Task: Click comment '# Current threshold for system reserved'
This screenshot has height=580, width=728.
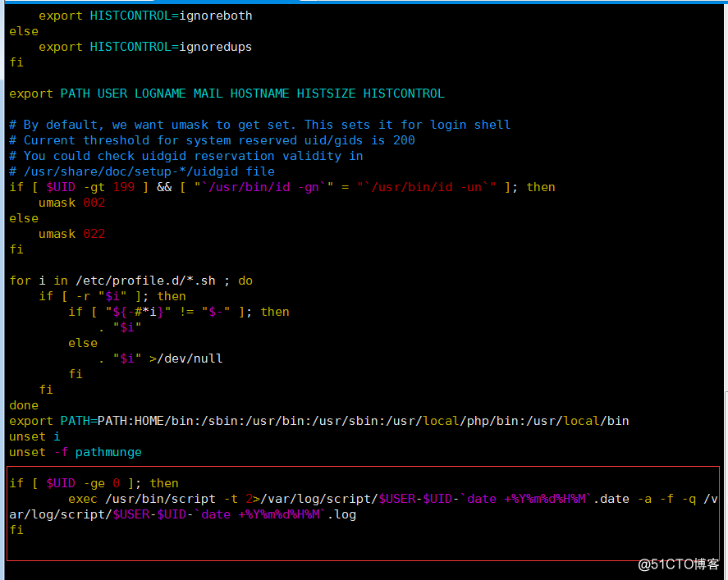Action: click(x=213, y=140)
